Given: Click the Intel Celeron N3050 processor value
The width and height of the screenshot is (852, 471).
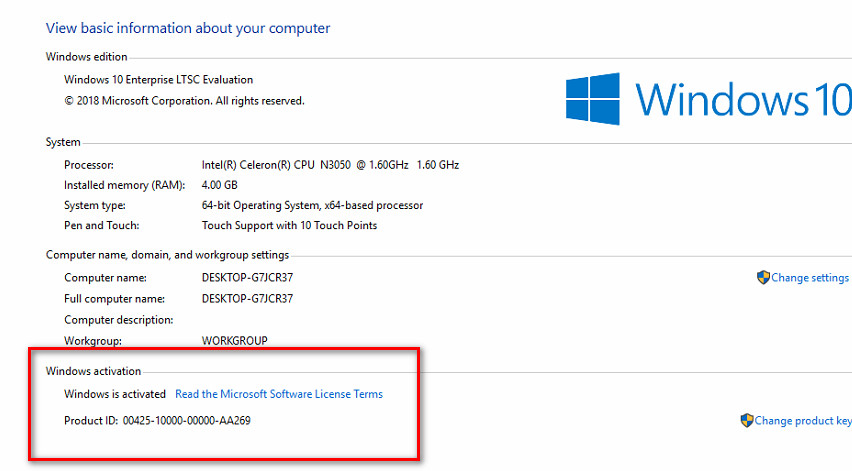Looking at the screenshot, I should coord(330,165).
